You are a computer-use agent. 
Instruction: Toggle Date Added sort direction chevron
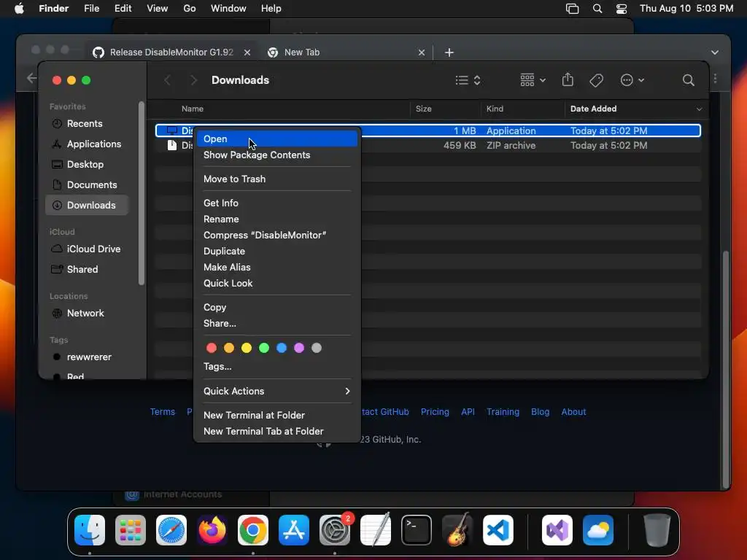699,109
